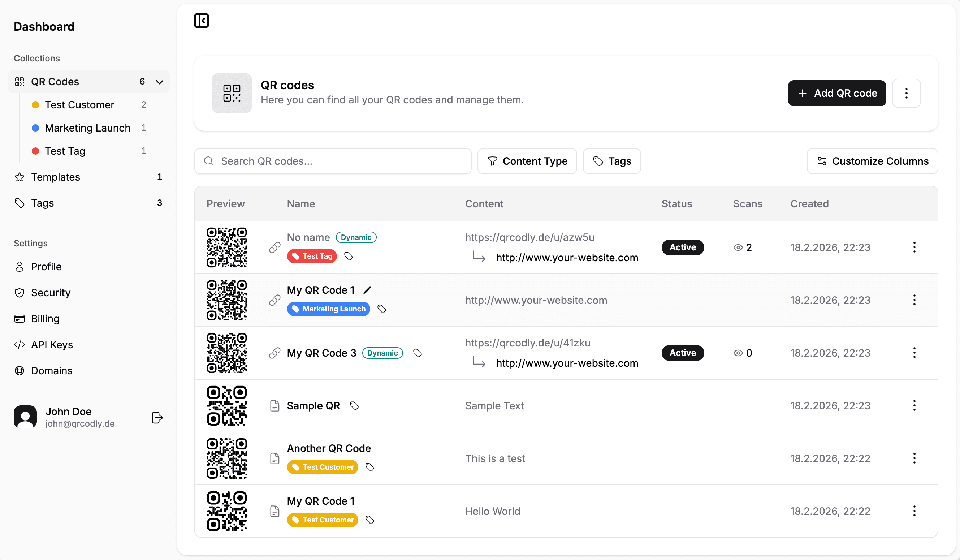The image size is (960, 560).
Task: Toggle Active status on My QR Code 3
Action: click(x=682, y=352)
